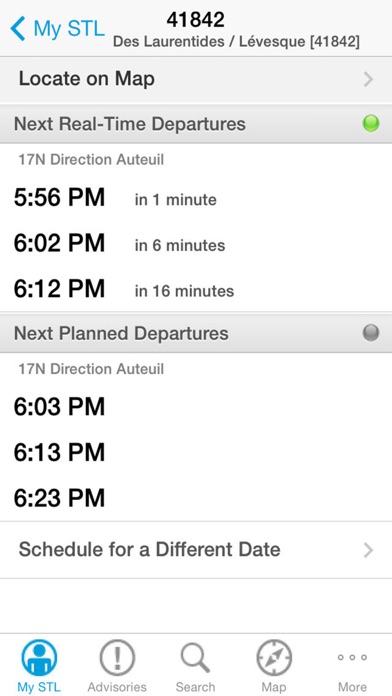Viewport: 392px width, 696px height.
Task: Open the Map compass icon
Action: pos(274,657)
